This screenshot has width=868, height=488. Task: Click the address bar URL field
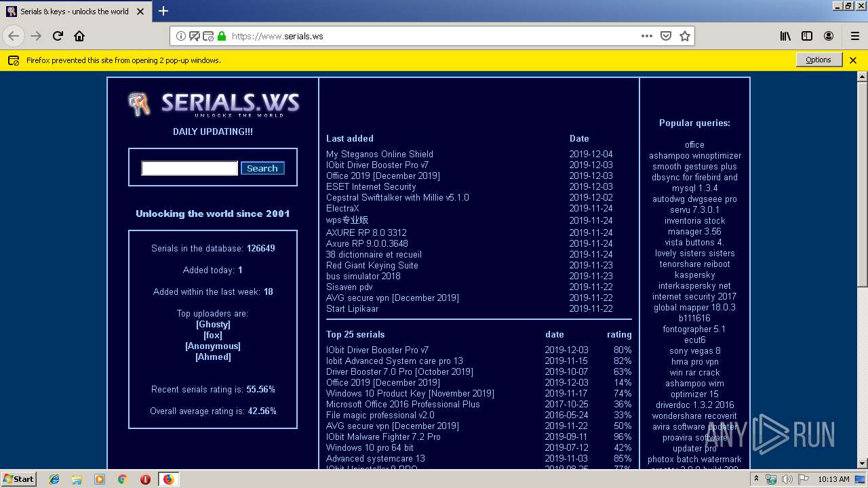[431, 36]
